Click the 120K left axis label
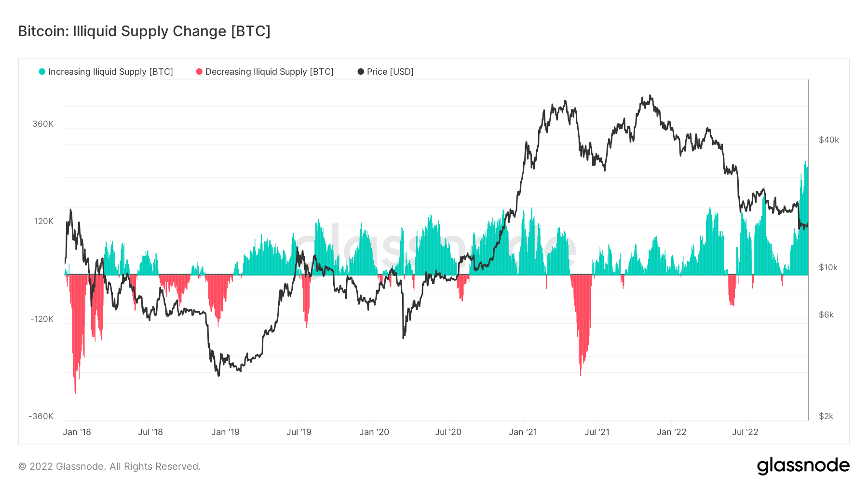 (x=44, y=221)
